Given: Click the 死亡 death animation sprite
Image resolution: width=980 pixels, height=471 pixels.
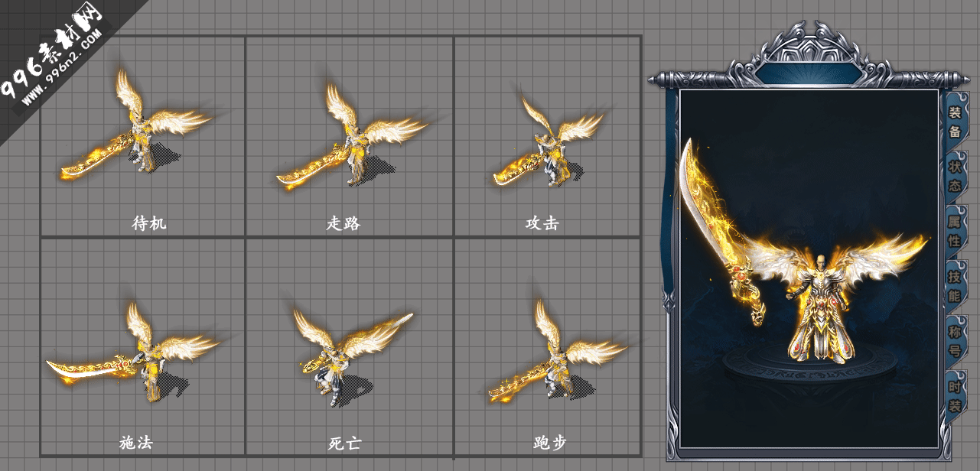Looking at the screenshot, I should point(352,352).
